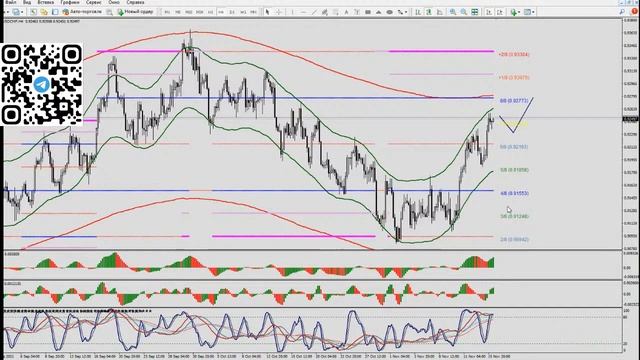Open the Файл menu
640x360 pixels.
pyautogui.click(x=10, y=2)
